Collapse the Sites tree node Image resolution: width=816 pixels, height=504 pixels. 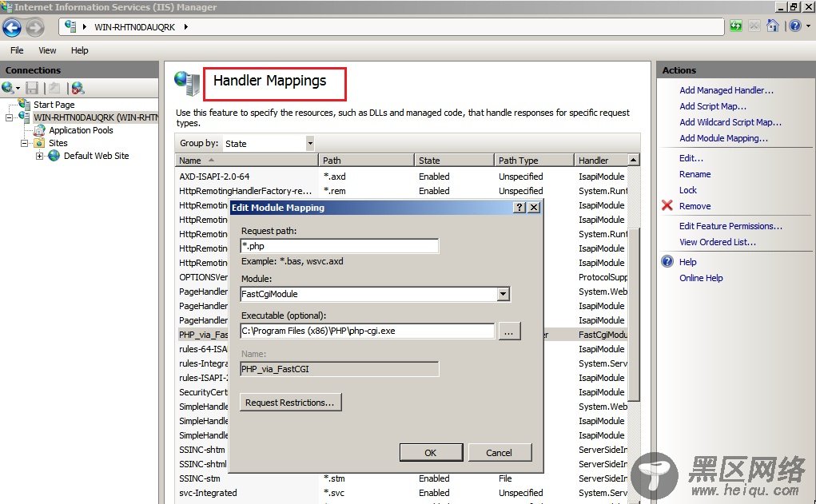pyautogui.click(x=24, y=143)
